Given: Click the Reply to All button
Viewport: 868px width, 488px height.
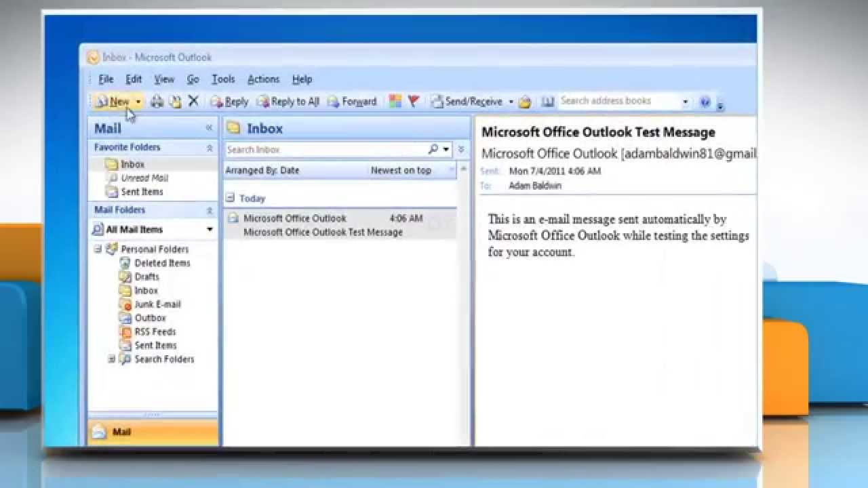Looking at the screenshot, I should [288, 102].
